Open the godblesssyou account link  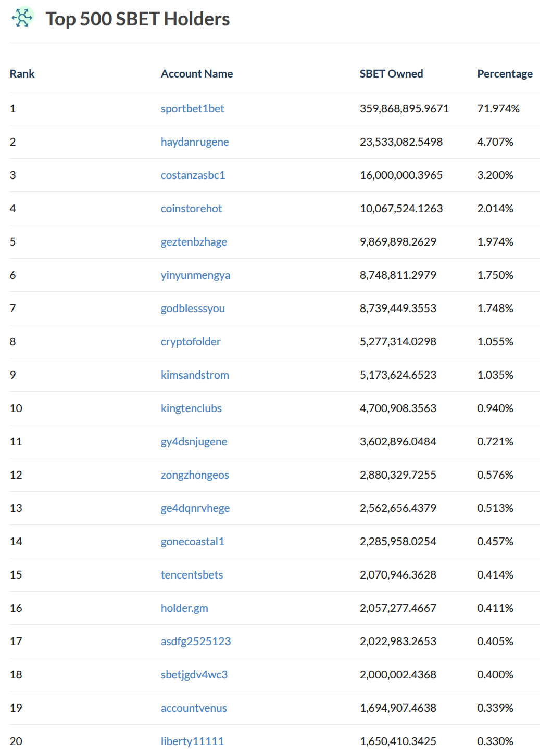coord(193,309)
